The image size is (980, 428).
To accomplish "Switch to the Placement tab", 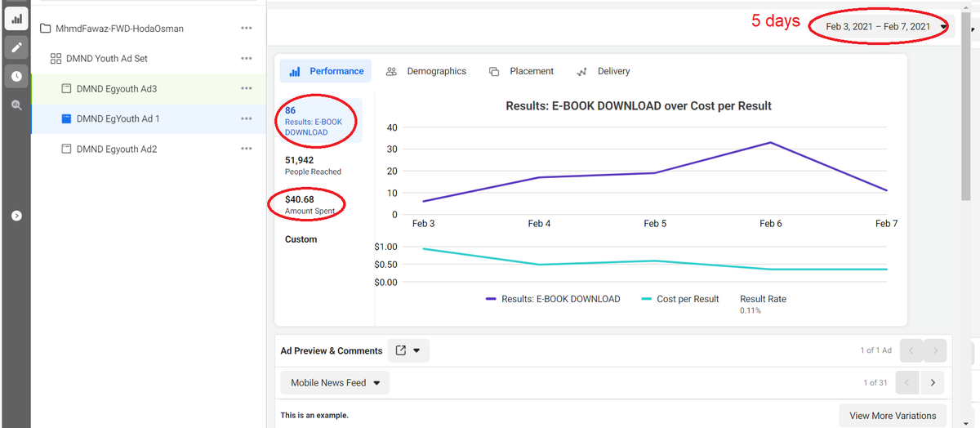I will pyautogui.click(x=521, y=71).
